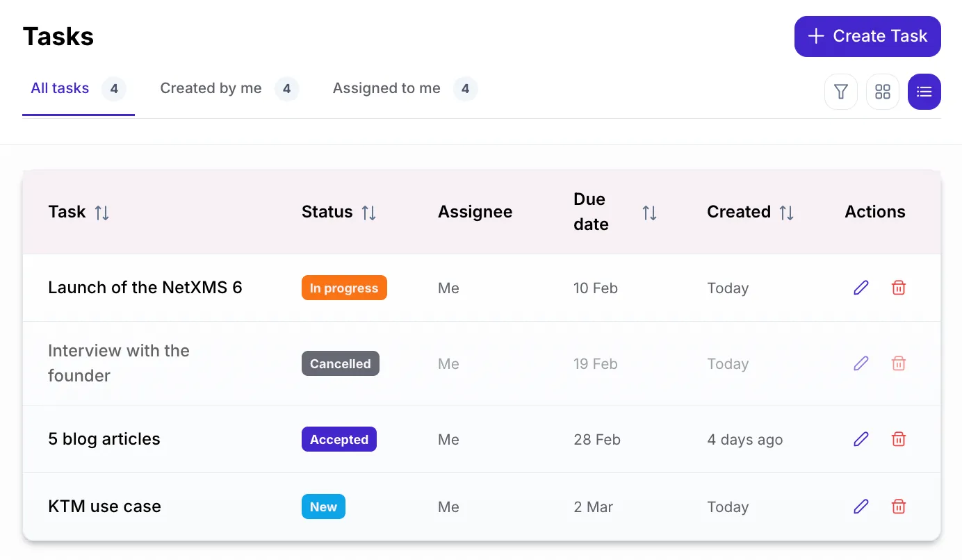
Task: Open the filter options
Action: (841, 91)
